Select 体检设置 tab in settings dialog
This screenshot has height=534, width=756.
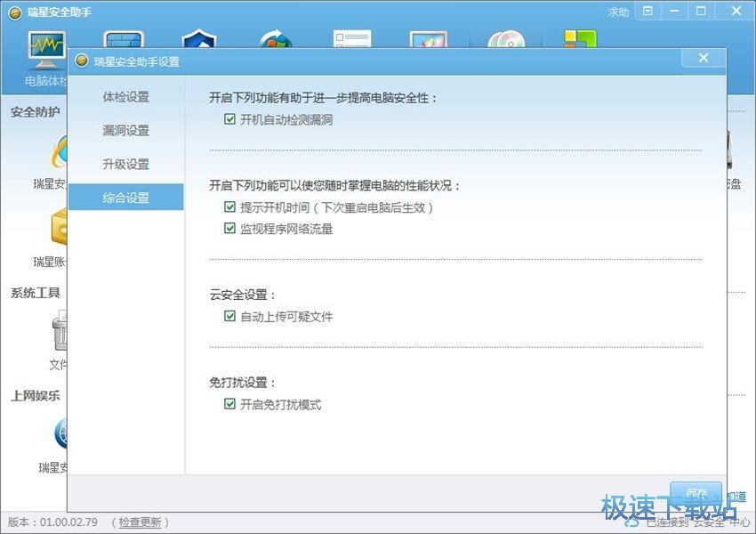[125, 97]
